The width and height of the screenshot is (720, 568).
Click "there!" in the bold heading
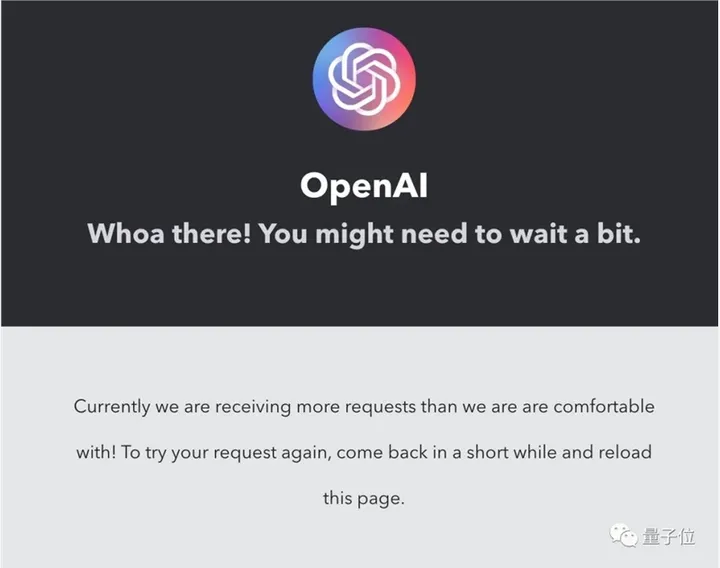(211, 233)
